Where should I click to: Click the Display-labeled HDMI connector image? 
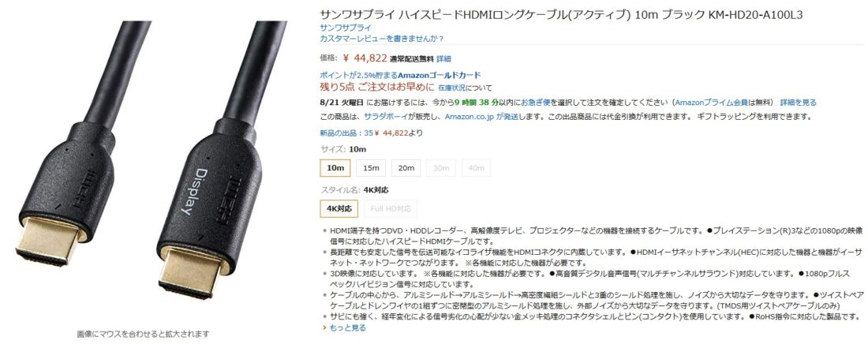click(x=222, y=166)
